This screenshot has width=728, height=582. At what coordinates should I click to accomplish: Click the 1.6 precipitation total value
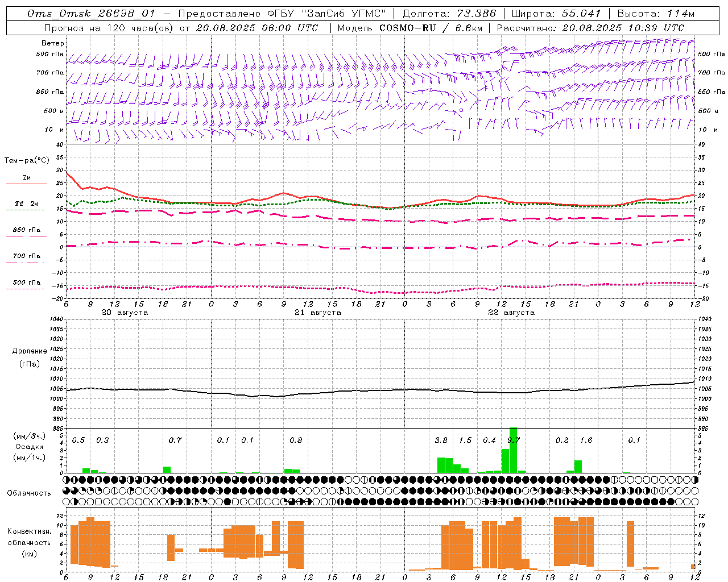[586, 440]
